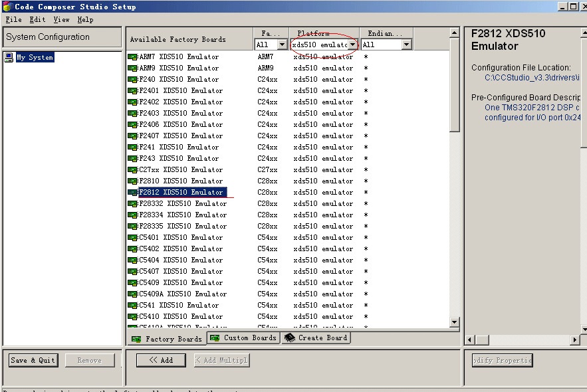Select the F2402 XDS510 Emulator board icon
This screenshot has width=587, height=392.
132,102
